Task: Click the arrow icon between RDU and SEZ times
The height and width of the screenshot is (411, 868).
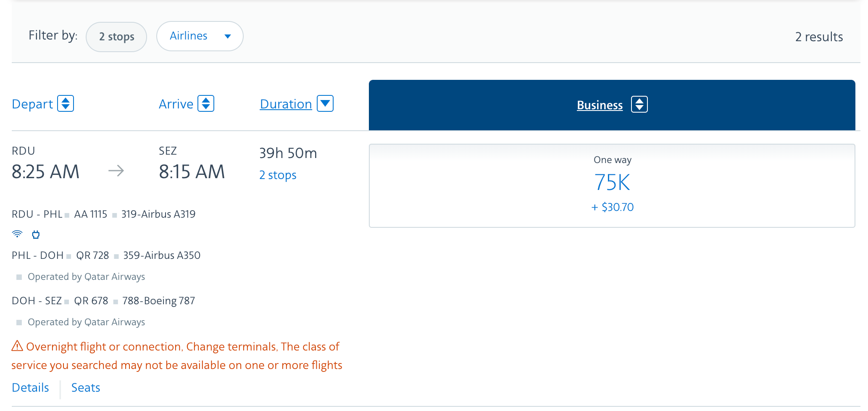Action: [x=117, y=171]
